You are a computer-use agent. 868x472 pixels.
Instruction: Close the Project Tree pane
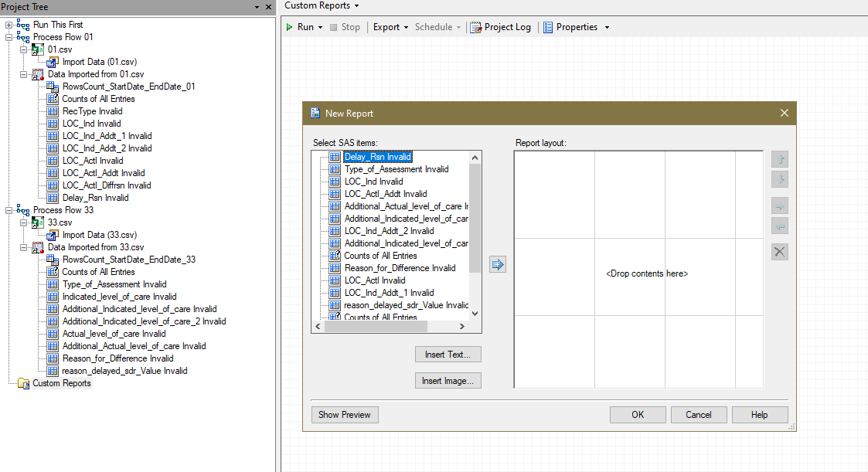268,6
